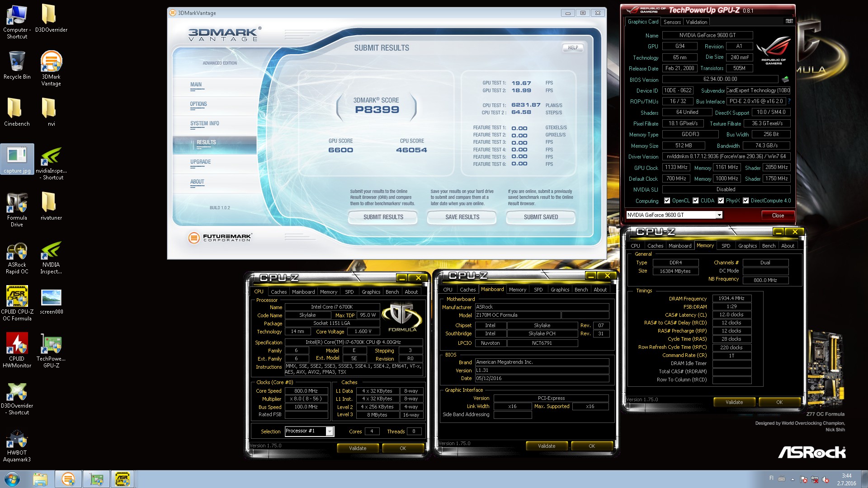The width and height of the screenshot is (868, 488).
Task: Open the Bench tab in the CPU-Z CPU window
Action: pos(392,292)
